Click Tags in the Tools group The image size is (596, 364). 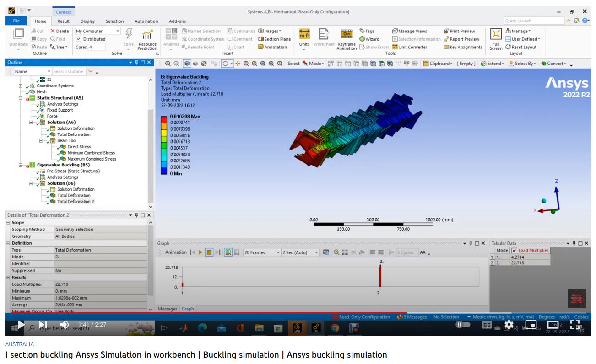coord(367,31)
